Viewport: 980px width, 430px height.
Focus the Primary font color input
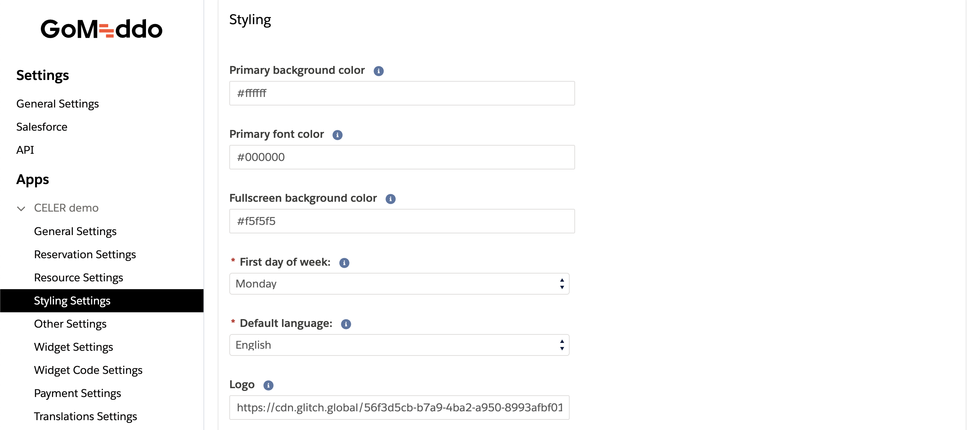(x=402, y=157)
